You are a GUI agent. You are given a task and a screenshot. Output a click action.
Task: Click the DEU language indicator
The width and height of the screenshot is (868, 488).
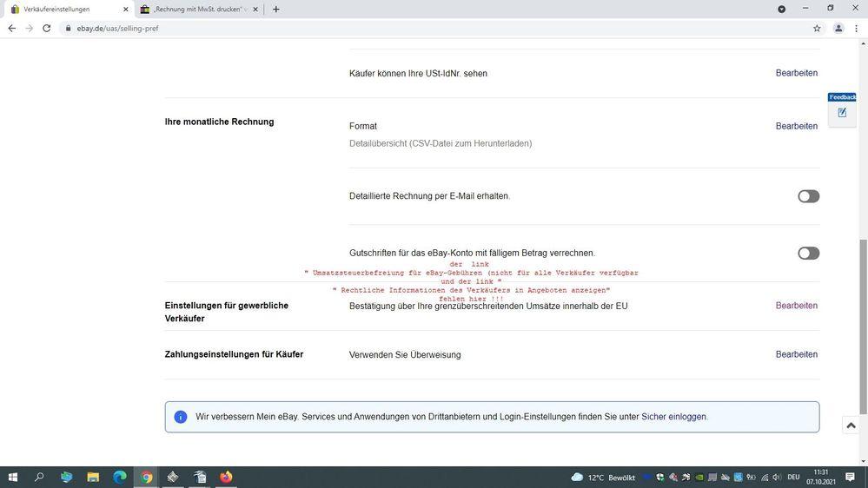(x=793, y=477)
